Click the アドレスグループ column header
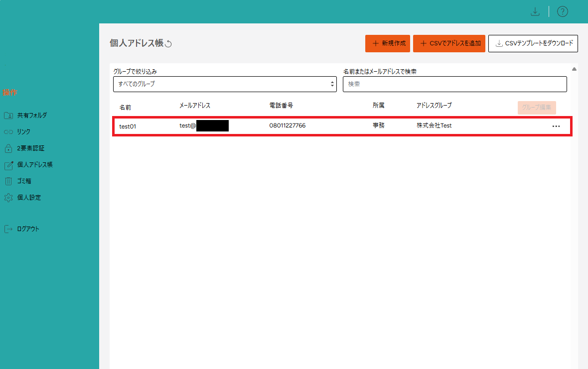 tap(434, 106)
